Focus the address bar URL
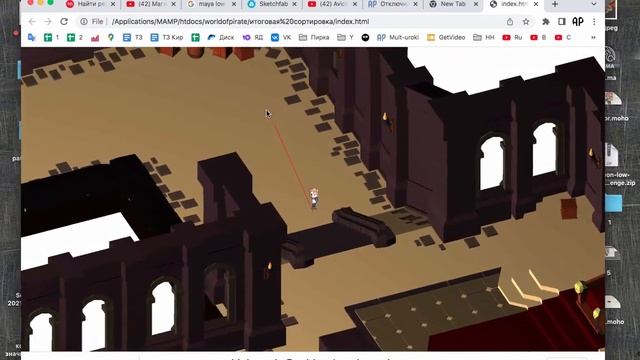Viewport: 640px width, 360px height. tap(240, 22)
